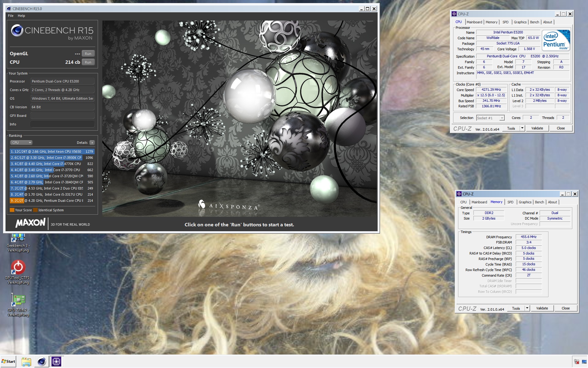Switch to Graphics tab in bottom CPU-Z
The height and width of the screenshot is (368, 588).
click(525, 202)
